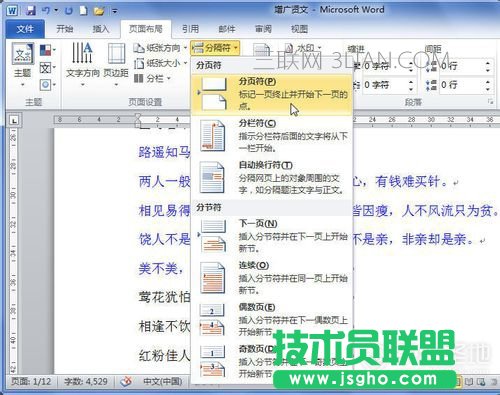The width and height of the screenshot is (500, 395).
Task: Switch to the 邮件 tab
Action: pos(227,29)
